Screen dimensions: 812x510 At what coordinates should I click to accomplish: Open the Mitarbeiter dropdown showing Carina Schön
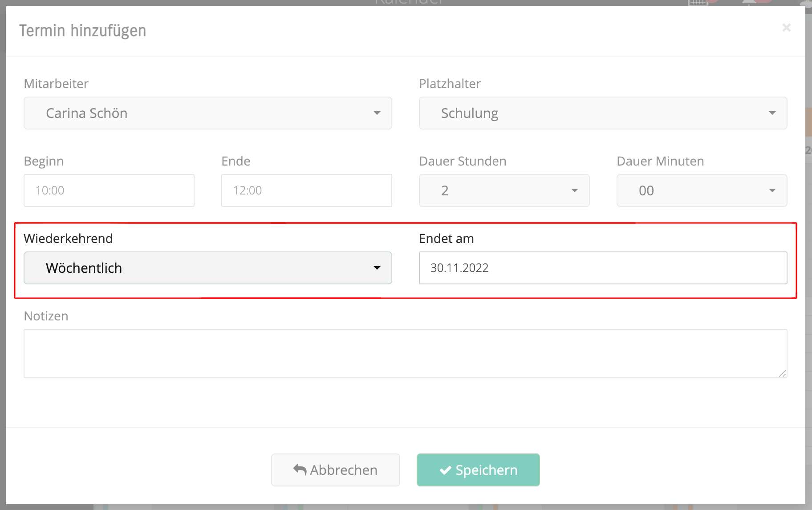(x=207, y=113)
